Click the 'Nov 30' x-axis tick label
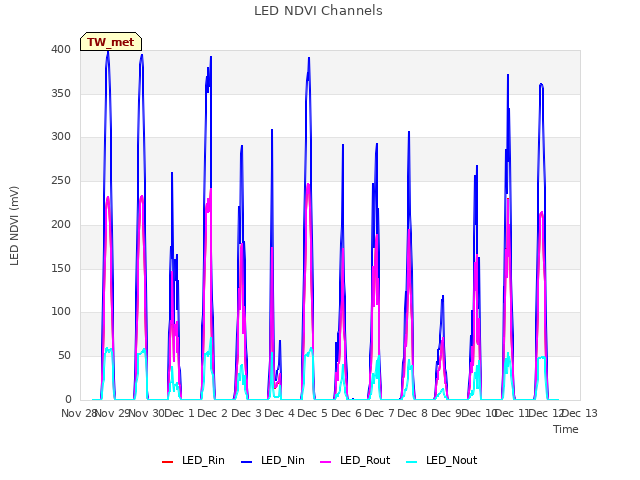The width and height of the screenshot is (640, 480). coord(147,413)
